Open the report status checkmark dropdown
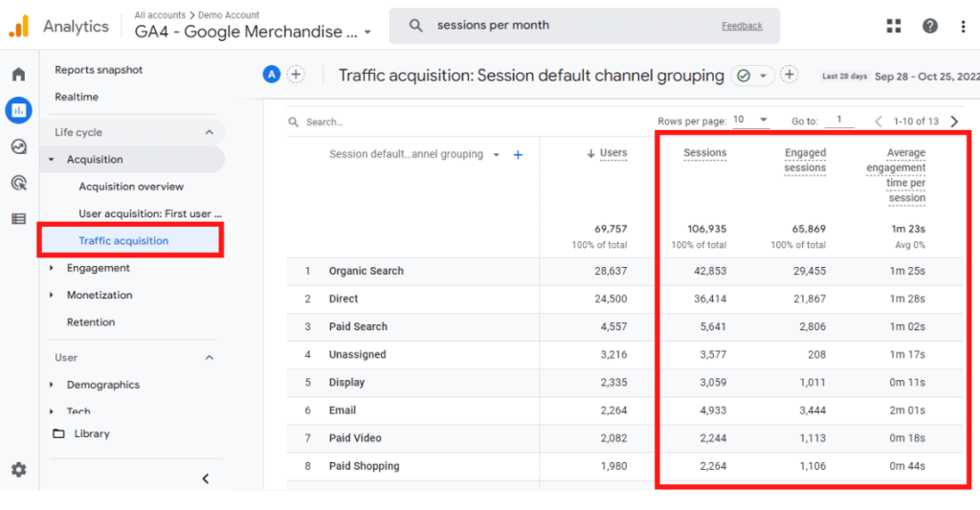Screen dimensions: 980x510 752,75
